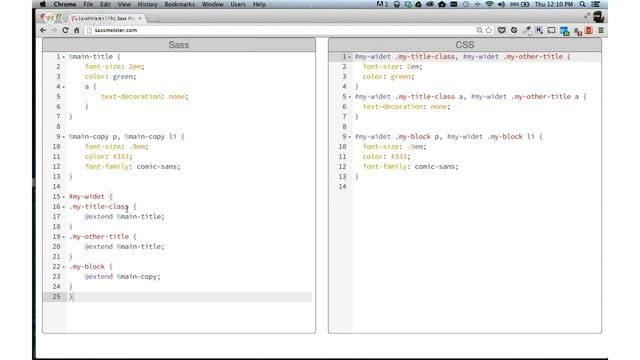640x360 pixels.
Task: Click the sassmeister.com address bar
Action: click(282, 30)
